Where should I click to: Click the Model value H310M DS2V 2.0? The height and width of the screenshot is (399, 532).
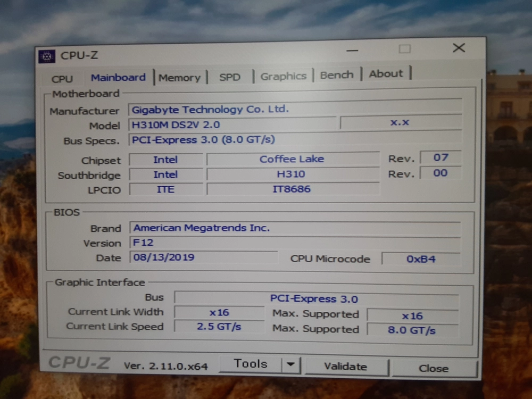click(x=233, y=124)
